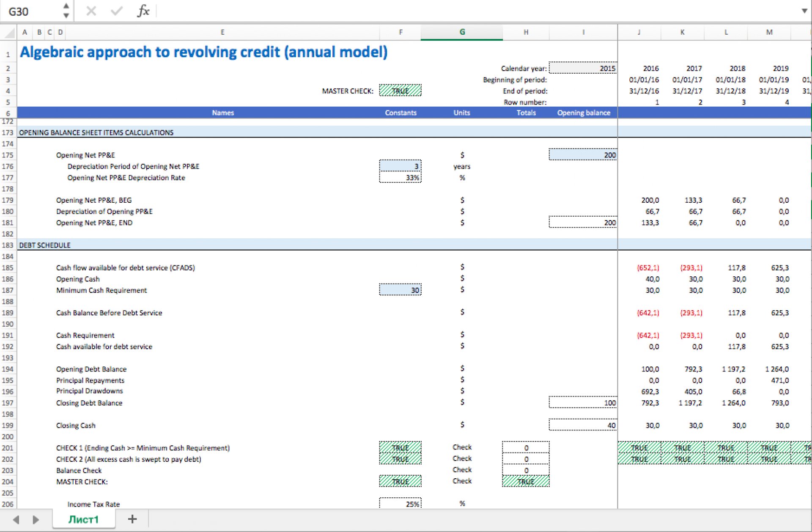Select 2018 Opening Debt Balance 1 197,2
This screenshot has width=812, height=532.
tap(726, 369)
